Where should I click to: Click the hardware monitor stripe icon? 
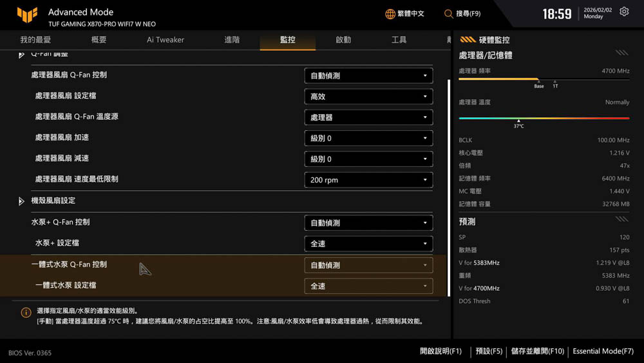click(468, 39)
